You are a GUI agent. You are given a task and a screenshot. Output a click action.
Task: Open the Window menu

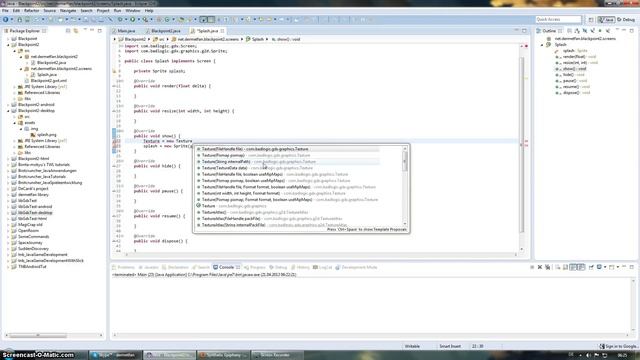pyautogui.click(x=133, y=11)
